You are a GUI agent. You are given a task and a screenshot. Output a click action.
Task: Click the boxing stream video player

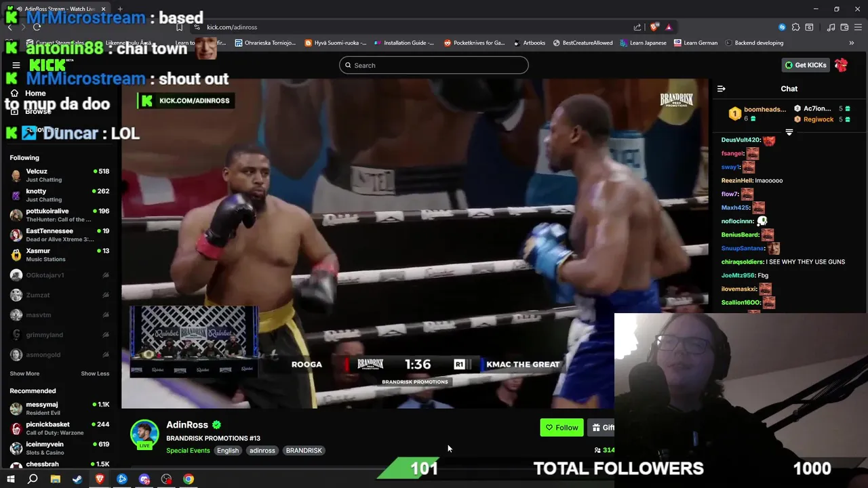(415, 244)
